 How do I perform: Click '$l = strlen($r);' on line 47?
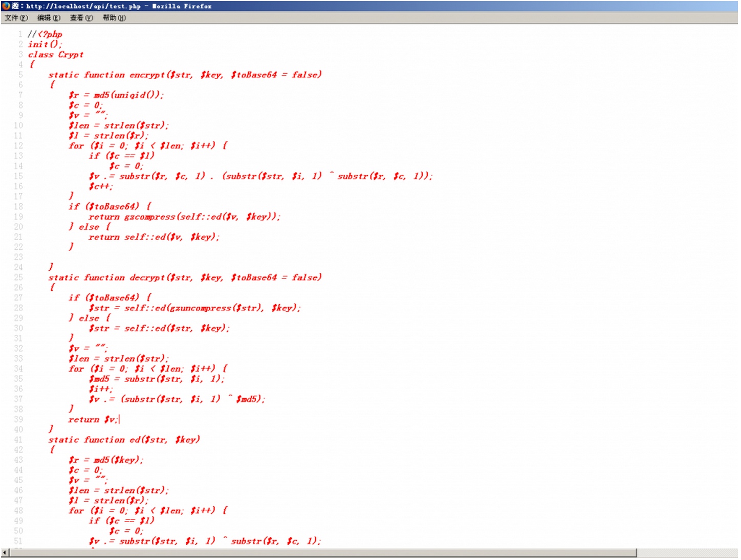pos(108,501)
